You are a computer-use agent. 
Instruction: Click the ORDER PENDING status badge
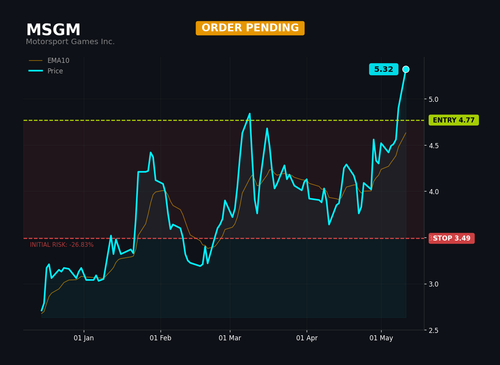coord(250,28)
